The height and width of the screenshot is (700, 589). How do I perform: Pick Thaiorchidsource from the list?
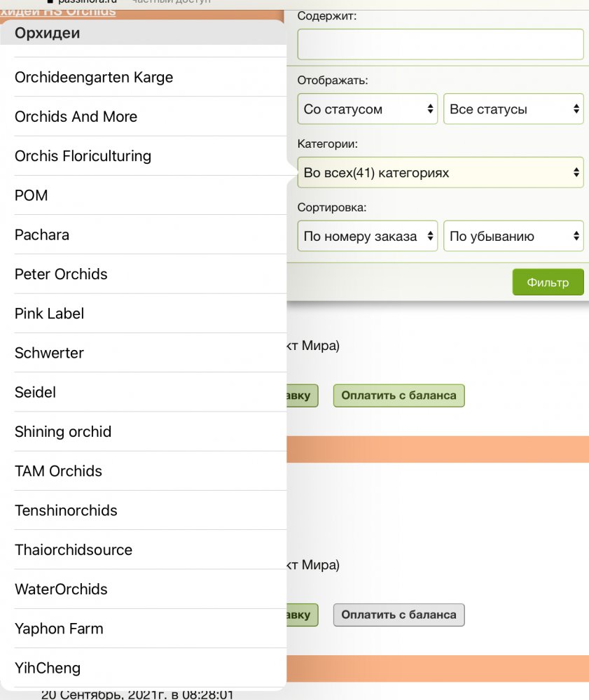[x=74, y=549]
